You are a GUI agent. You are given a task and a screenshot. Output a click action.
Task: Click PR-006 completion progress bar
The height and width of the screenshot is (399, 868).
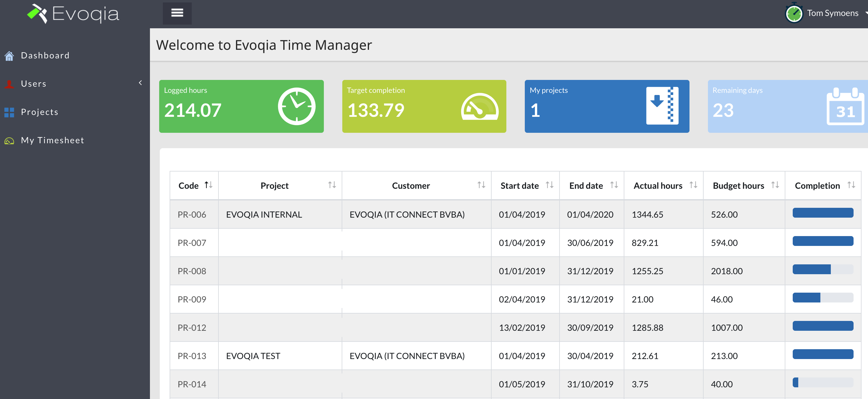coord(823,213)
